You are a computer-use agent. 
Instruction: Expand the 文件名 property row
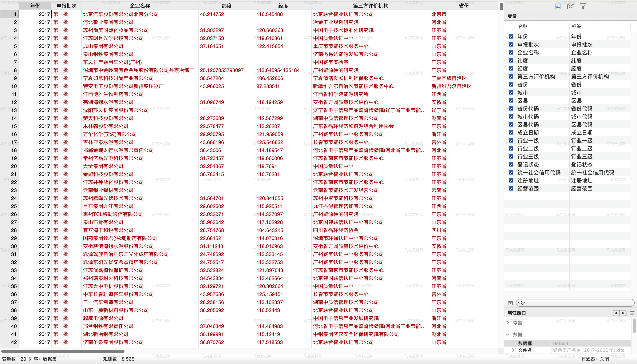[513, 350]
